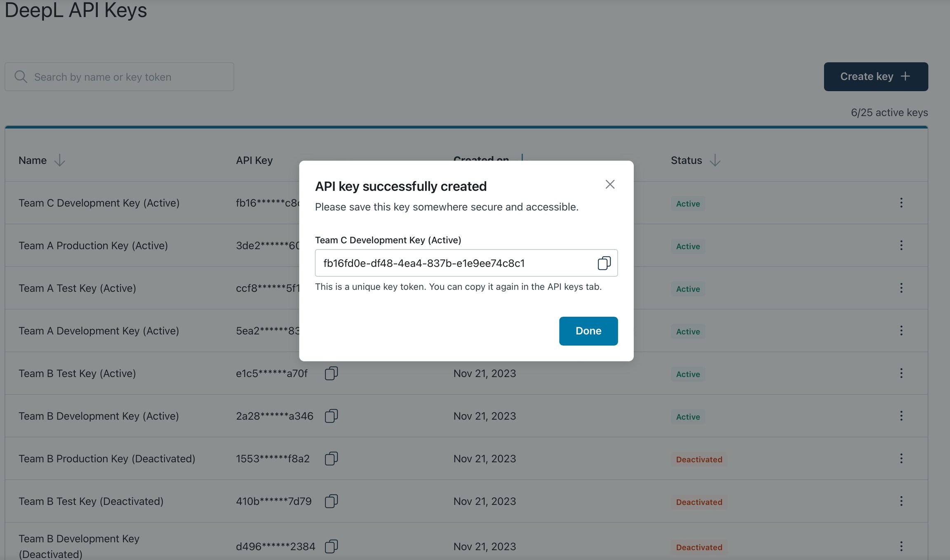The width and height of the screenshot is (950, 560).
Task: Sort table by Status column arrow
Action: tap(715, 160)
